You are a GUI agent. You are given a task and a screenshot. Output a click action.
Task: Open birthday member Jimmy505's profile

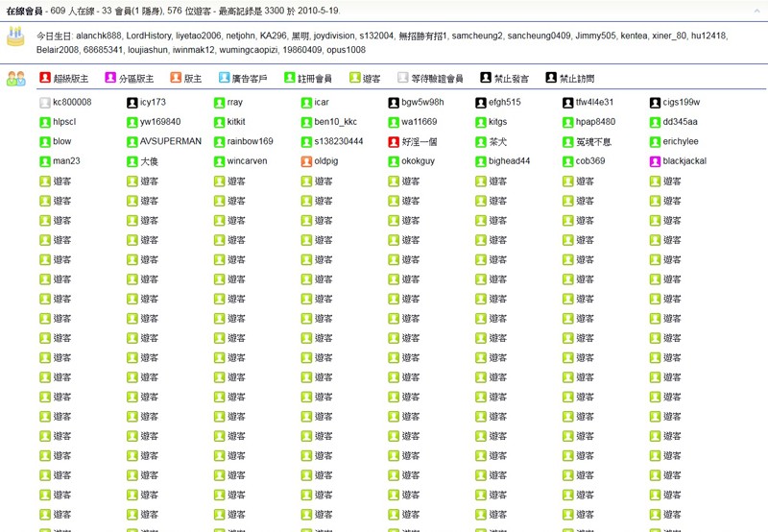(x=595, y=36)
